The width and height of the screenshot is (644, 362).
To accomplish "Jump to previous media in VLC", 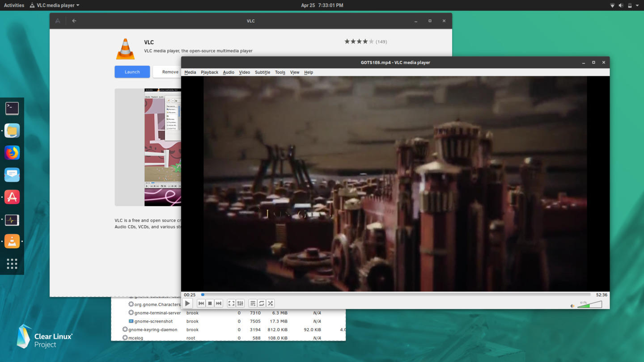I will pos(201,303).
